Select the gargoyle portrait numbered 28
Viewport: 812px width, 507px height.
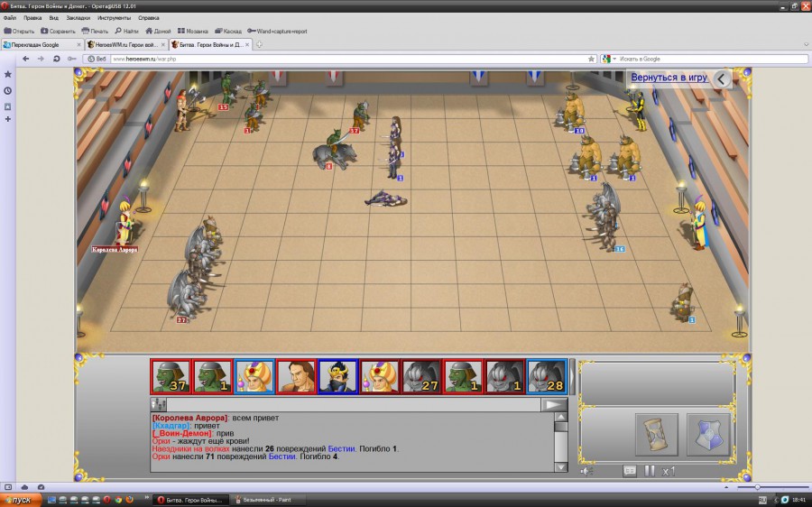[547, 376]
